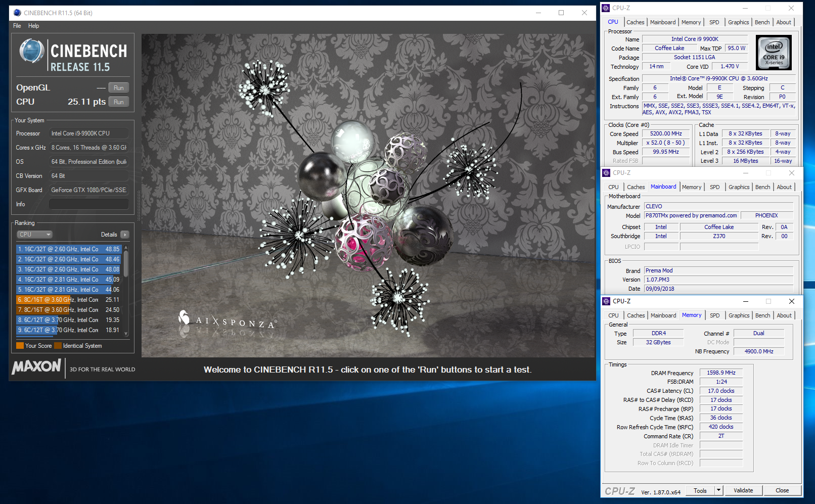Click the ranking list vertical scrollbar
815x504 pixels.
point(126,290)
